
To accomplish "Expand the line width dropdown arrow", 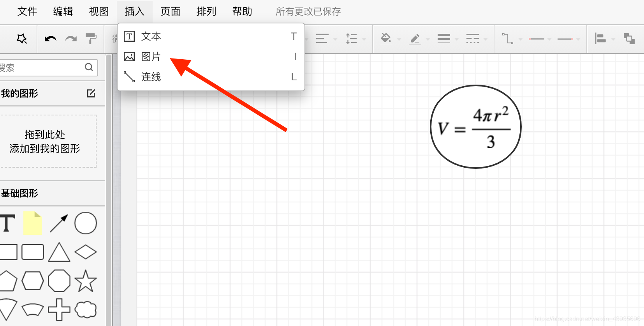I will coord(457,39).
